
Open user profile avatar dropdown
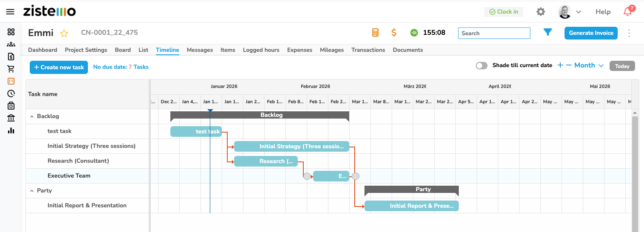click(569, 12)
